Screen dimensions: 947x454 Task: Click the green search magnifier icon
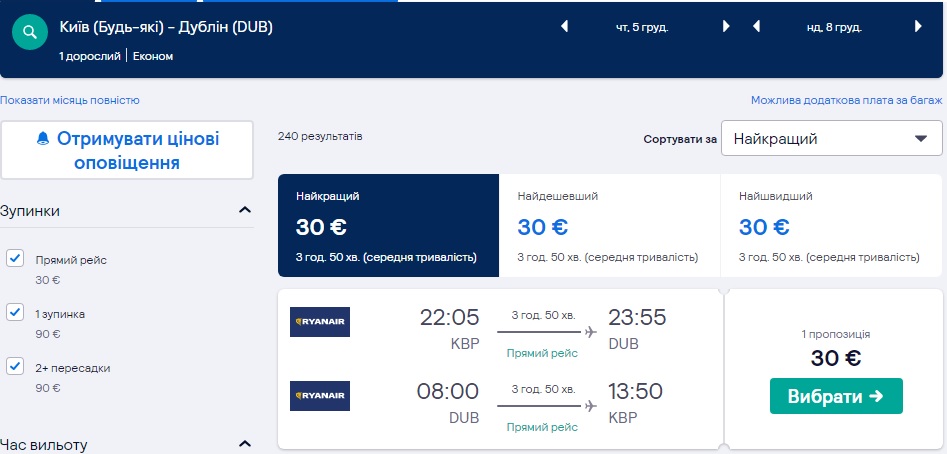click(30, 32)
